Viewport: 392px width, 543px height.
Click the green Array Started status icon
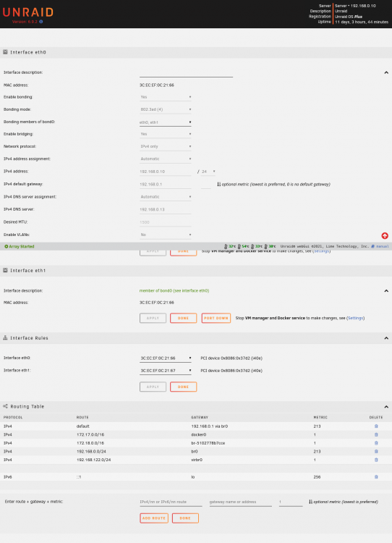[7, 247]
